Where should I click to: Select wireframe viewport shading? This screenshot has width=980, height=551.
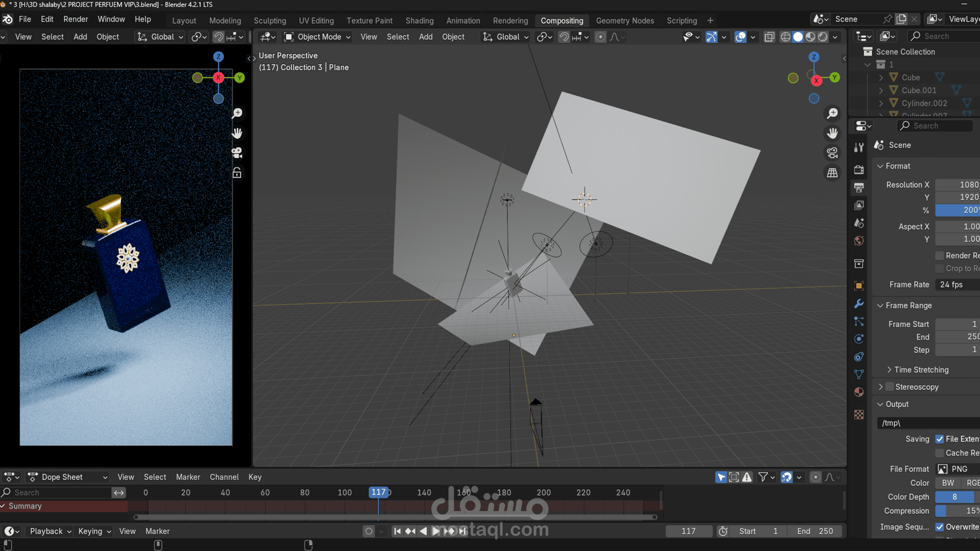coord(786,37)
